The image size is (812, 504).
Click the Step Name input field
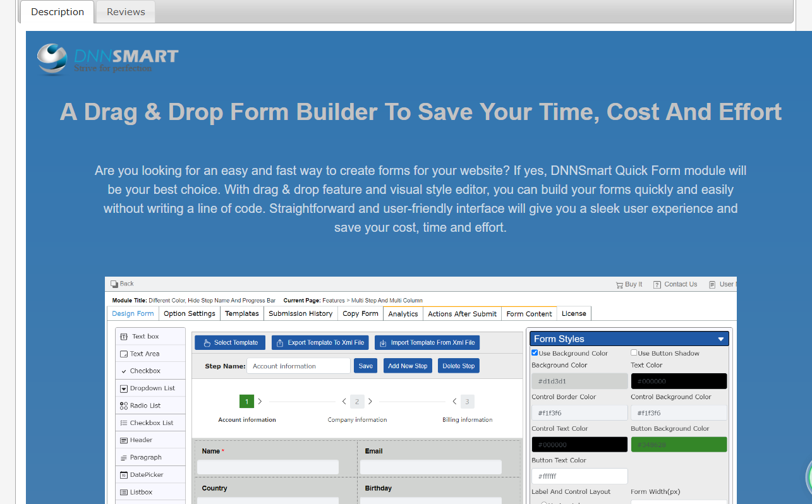pyautogui.click(x=298, y=366)
